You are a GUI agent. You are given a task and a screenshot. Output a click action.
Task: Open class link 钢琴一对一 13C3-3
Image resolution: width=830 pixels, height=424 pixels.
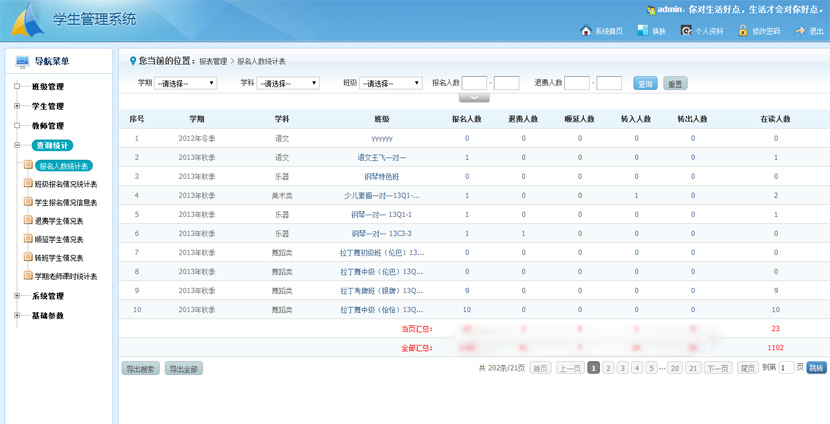382,233
